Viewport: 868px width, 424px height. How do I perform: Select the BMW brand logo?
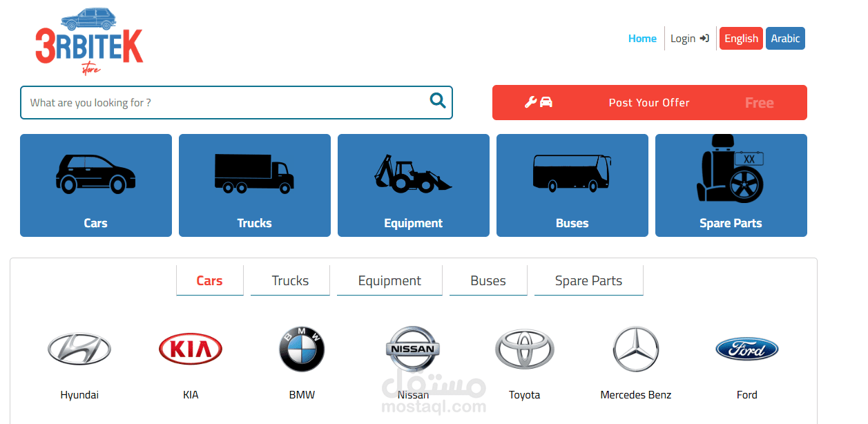click(302, 349)
